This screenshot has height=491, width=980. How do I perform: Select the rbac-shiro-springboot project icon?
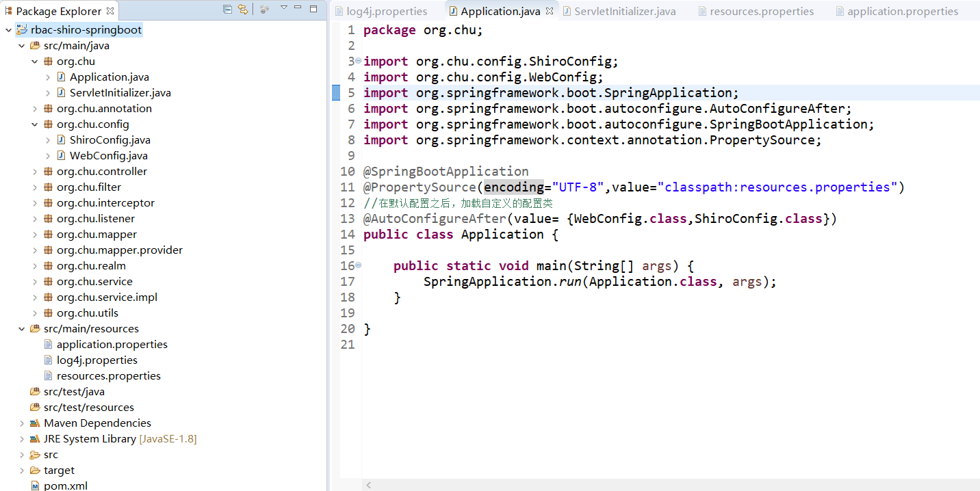coord(21,30)
